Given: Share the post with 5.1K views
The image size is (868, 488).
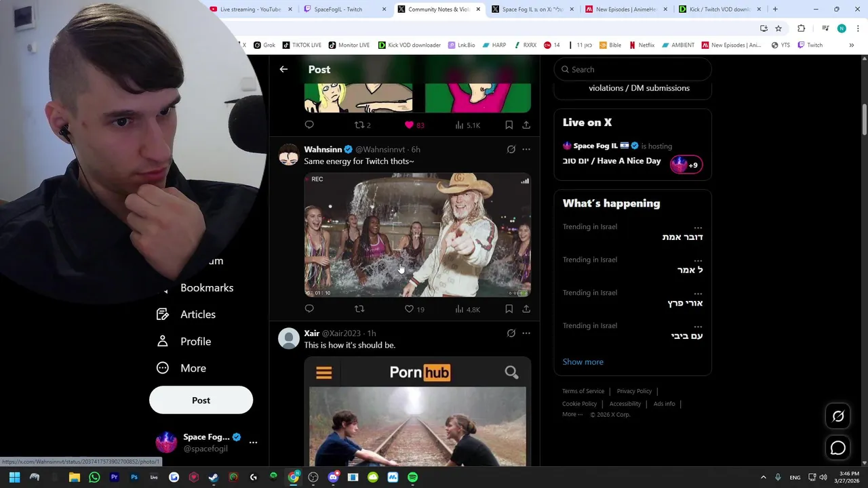Looking at the screenshot, I should point(526,125).
